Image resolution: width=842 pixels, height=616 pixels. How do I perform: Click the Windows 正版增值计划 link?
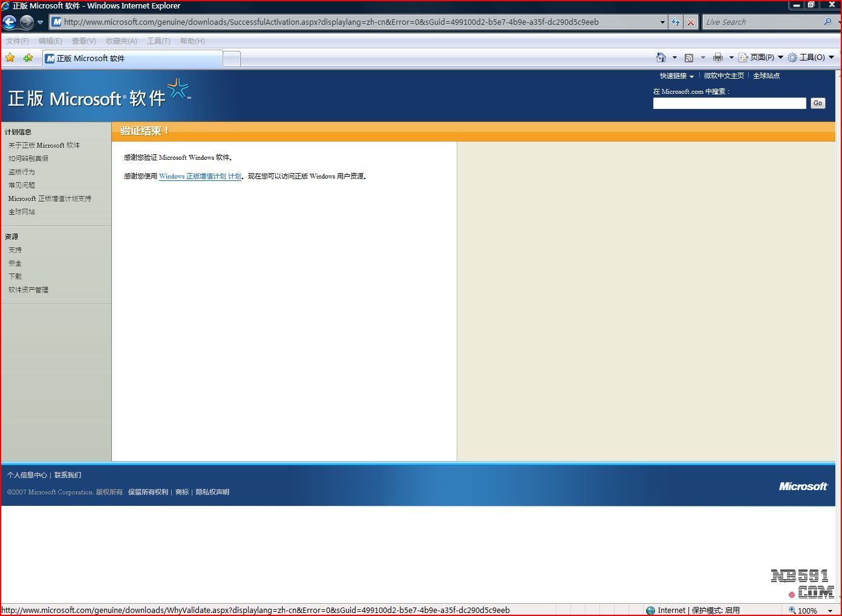click(x=200, y=176)
